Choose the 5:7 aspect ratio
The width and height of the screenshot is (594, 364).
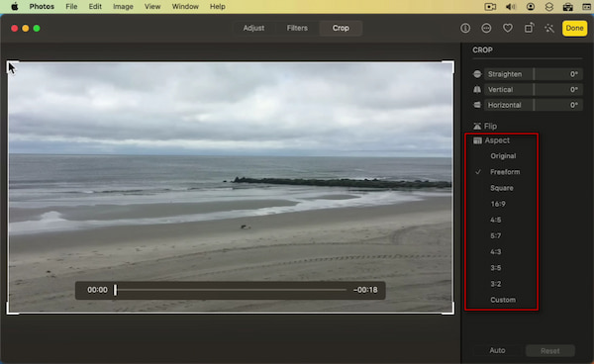[496, 235]
